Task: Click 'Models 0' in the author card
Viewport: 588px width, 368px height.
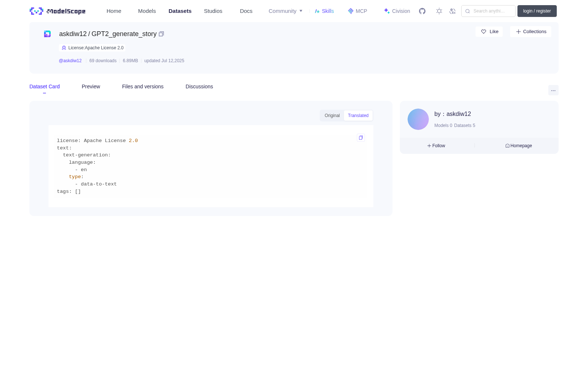Action: pyautogui.click(x=443, y=125)
